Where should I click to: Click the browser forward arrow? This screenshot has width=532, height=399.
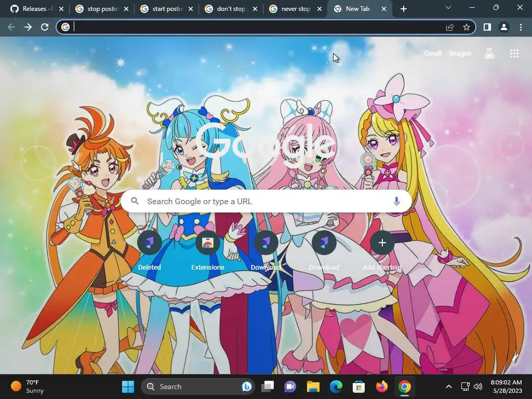28,27
